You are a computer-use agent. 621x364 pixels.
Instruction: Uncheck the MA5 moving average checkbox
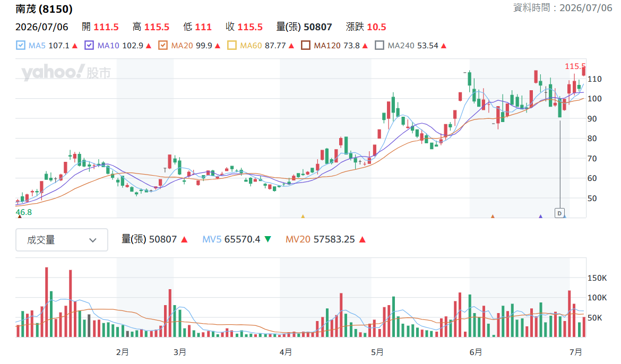[21, 45]
